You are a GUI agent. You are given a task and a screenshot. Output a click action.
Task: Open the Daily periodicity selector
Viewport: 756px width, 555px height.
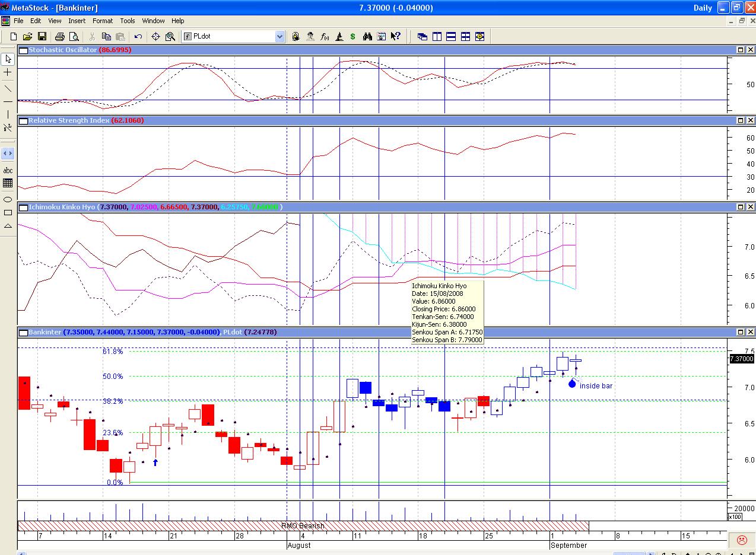pyautogui.click(x=703, y=8)
